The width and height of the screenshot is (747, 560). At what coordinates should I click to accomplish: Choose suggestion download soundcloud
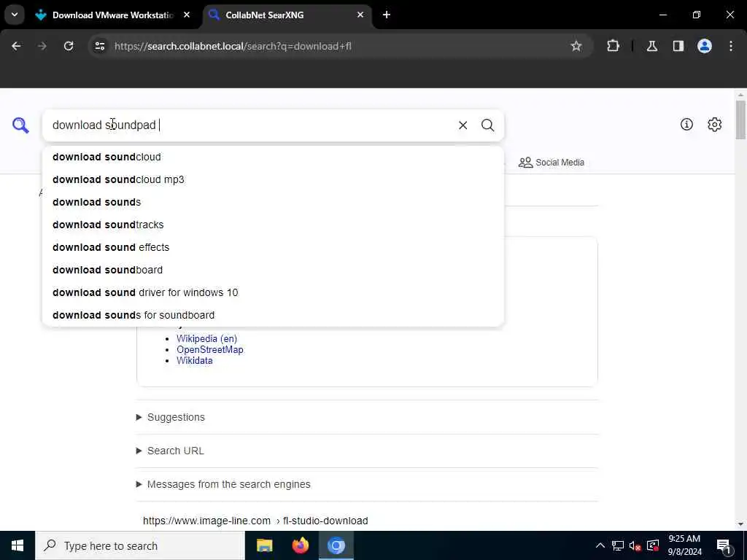tap(273, 157)
